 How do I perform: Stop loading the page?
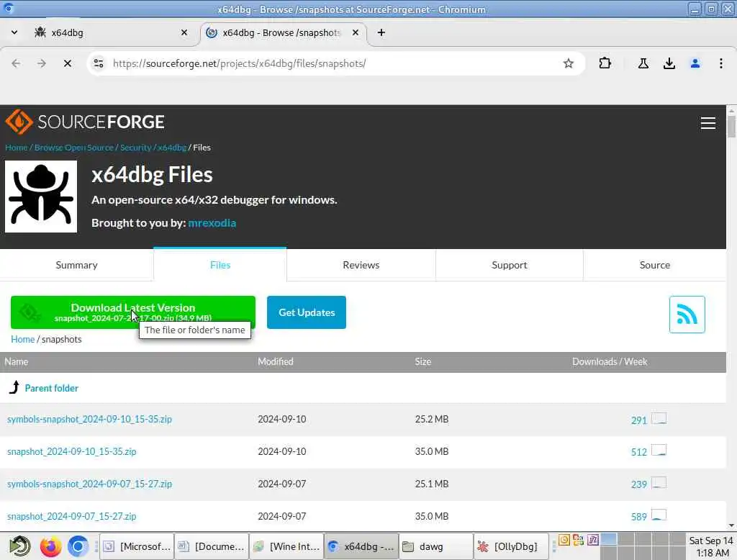68,63
